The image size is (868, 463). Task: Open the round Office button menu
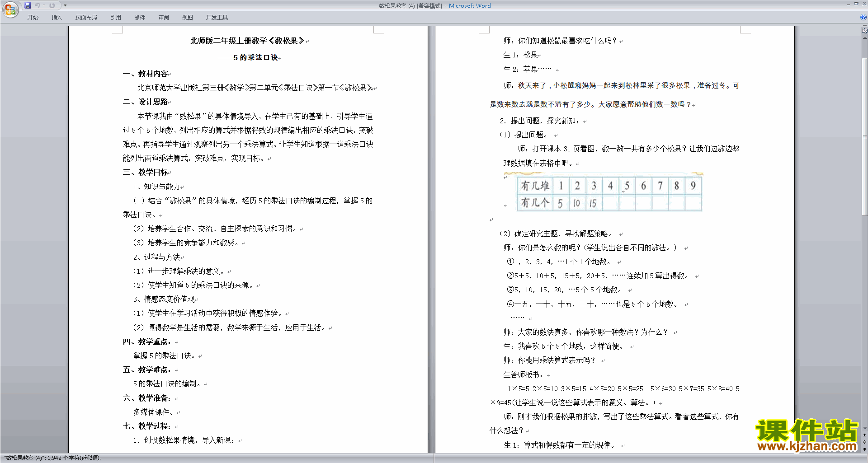(10, 9)
